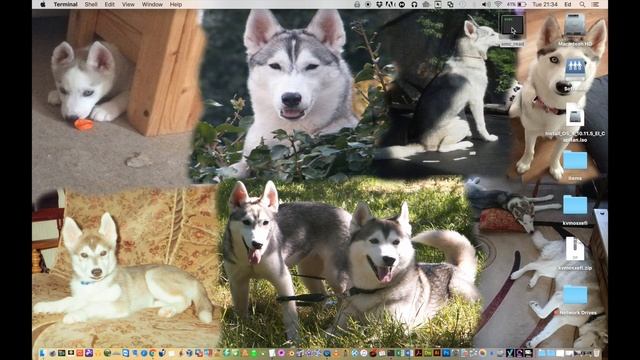Click the Wi-Fi status icon
The height and width of the screenshot is (360, 640).
tap(498, 4)
